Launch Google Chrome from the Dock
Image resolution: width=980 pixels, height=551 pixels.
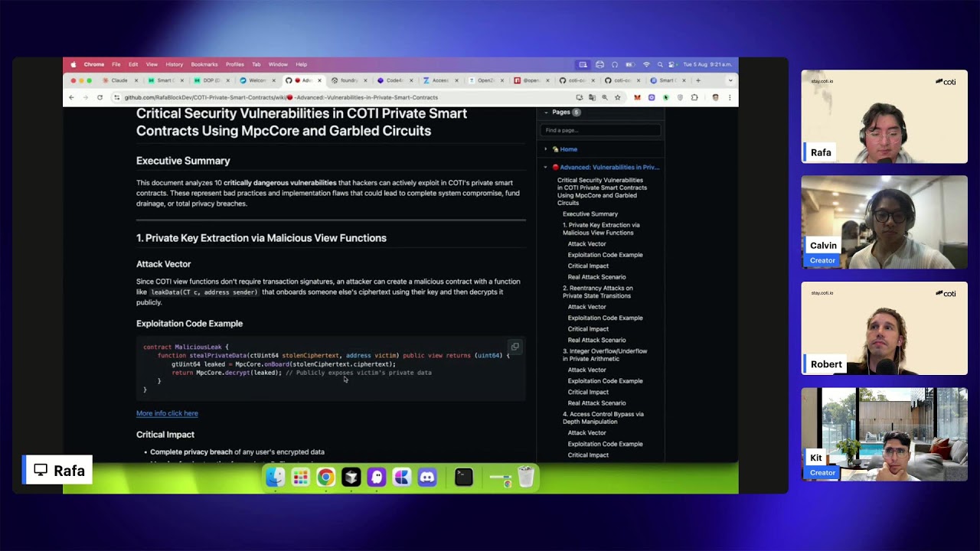325,478
